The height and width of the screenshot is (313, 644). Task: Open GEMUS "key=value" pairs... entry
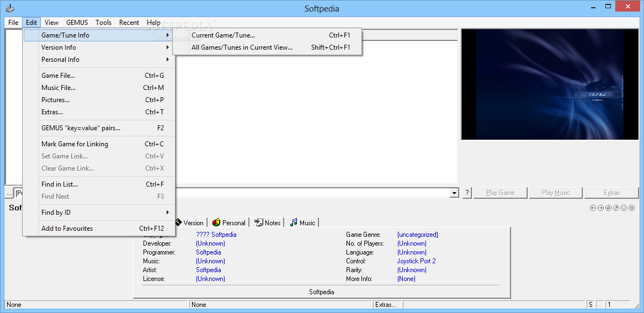tap(99, 128)
